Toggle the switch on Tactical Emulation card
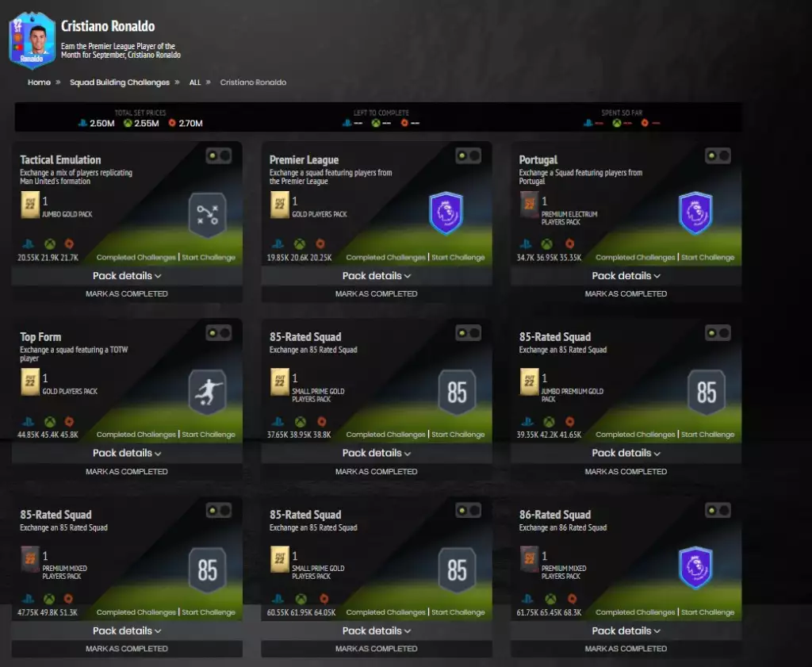Screen dimensions: 812x667 click(x=218, y=155)
